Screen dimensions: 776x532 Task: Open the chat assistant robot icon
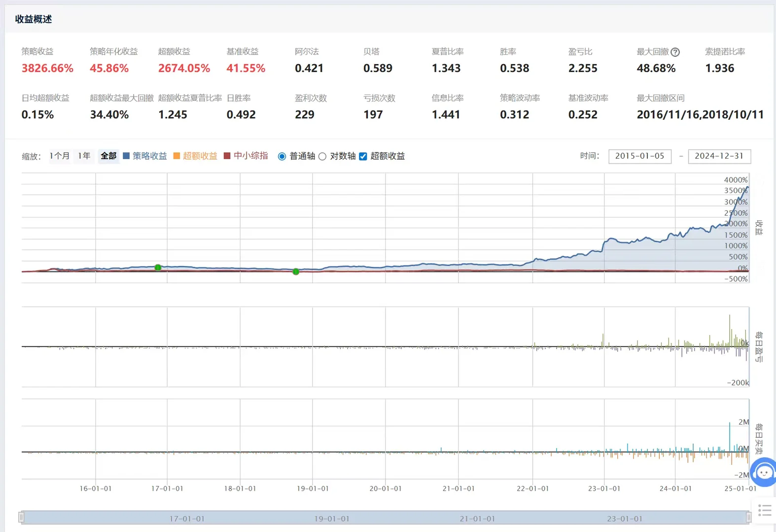tap(764, 472)
